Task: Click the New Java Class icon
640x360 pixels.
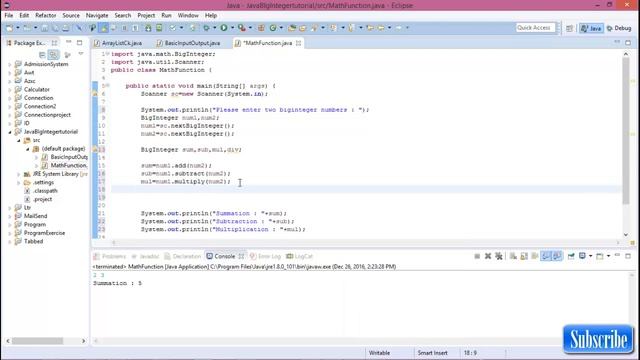Action: coord(273,28)
